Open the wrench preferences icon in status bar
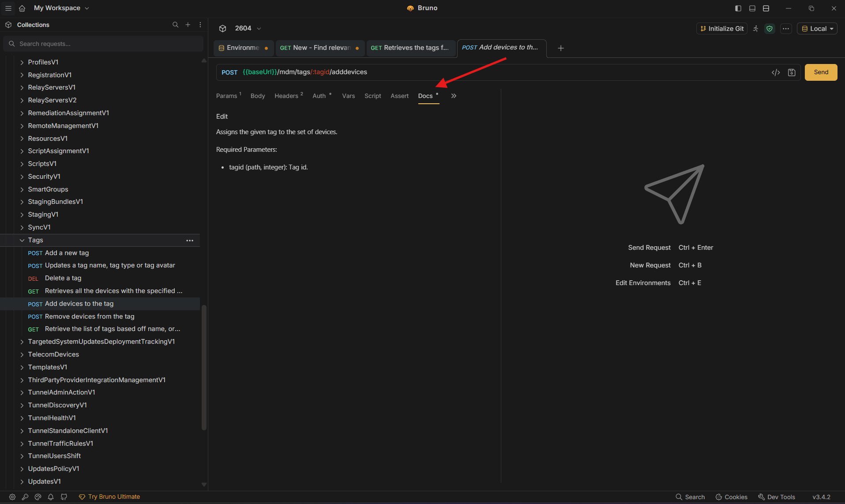 (x=25, y=497)
